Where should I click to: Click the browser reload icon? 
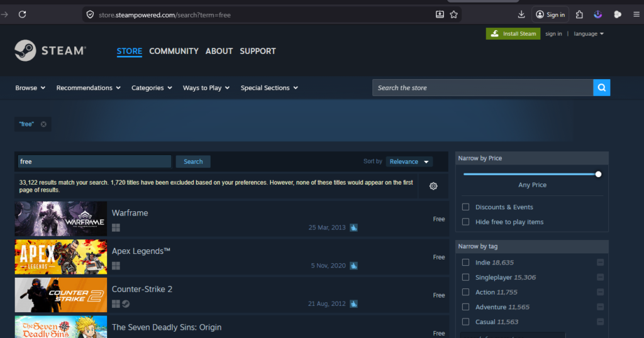click(x=22, y=14)
